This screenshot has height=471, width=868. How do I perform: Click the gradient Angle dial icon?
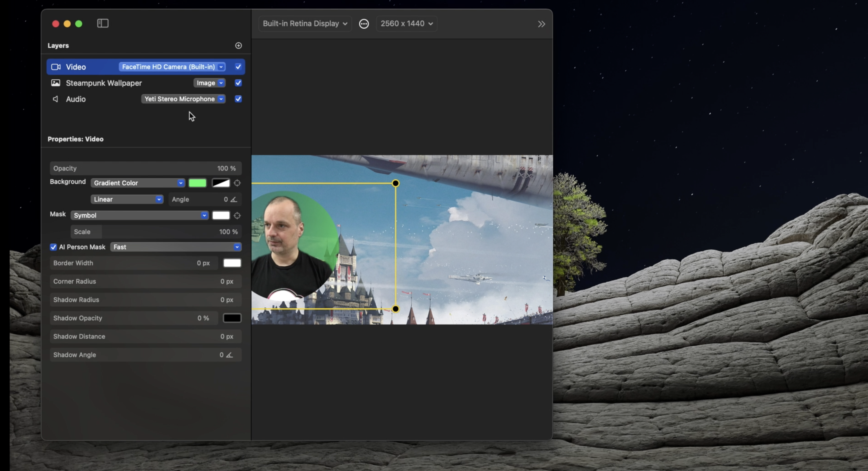click(234, 199)
